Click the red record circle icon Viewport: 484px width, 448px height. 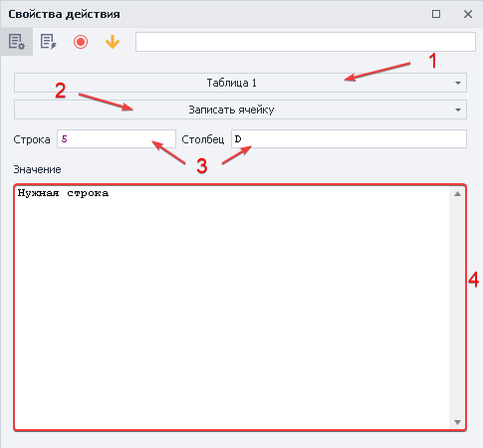[81, 42]
